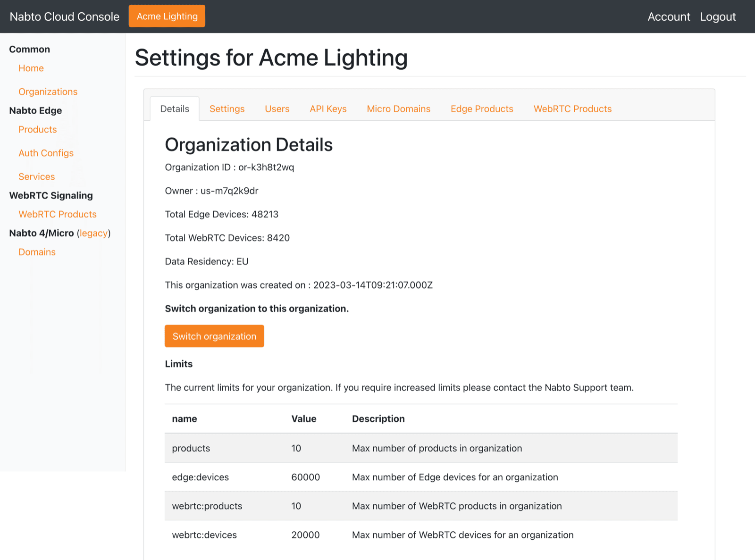755x560 pixels.
Task: Click the 'Organization Details' heading
Action: tap(249, 145)
